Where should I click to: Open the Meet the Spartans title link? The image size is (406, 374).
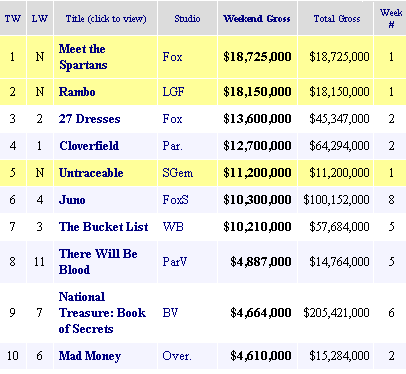click(x=83, y=57)
